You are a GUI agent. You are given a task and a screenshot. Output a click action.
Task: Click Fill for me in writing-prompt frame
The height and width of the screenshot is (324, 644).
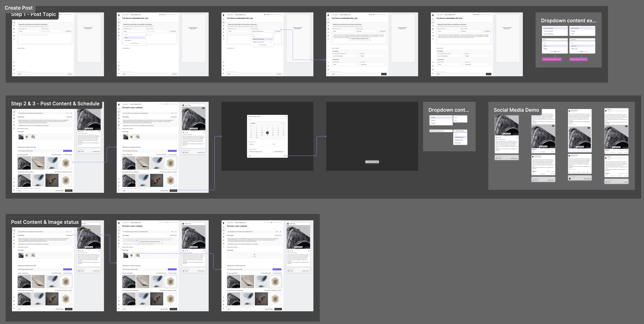[382, 31]
